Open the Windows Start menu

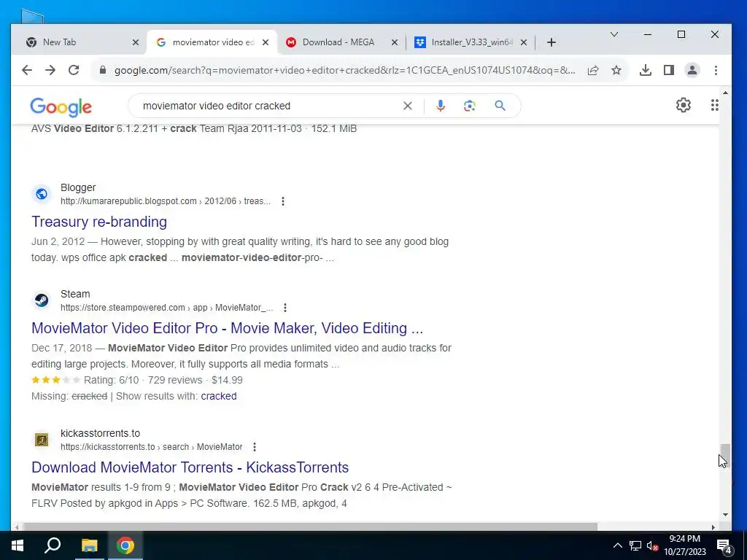tap(18, 545)
